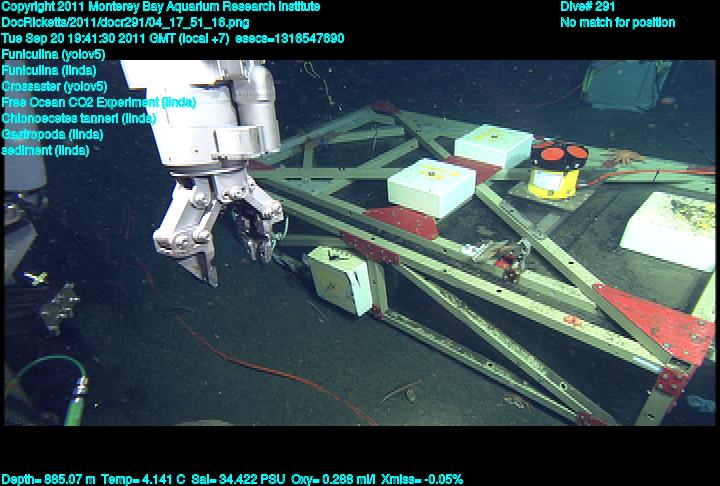Viewport: 720px width, 486px height.
Task: Click the yellow instrument with orange caps
Action: click(558, 170)
